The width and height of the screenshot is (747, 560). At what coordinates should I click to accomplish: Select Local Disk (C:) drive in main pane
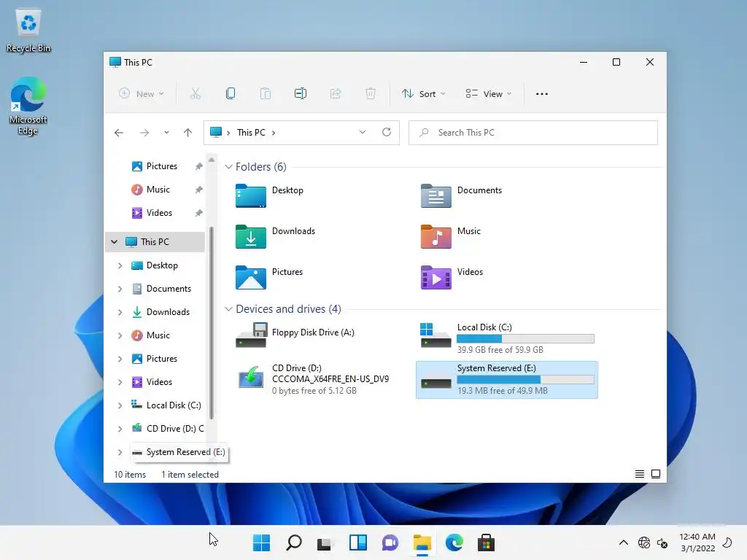[507, 338]
